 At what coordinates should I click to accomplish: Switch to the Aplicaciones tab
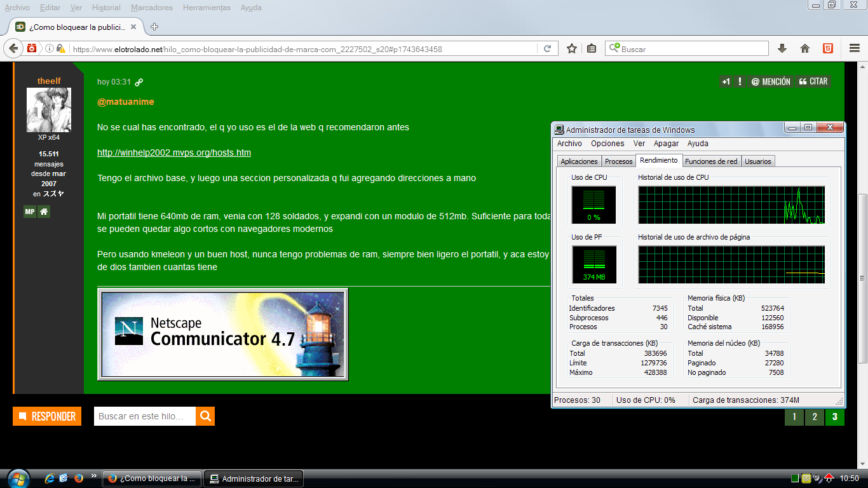pos(579,161)
